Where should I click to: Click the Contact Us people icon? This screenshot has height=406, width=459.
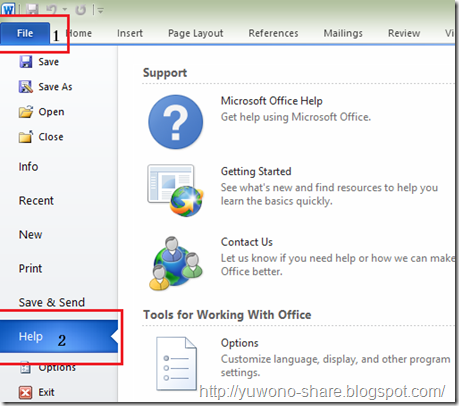(x=175, y=263)
